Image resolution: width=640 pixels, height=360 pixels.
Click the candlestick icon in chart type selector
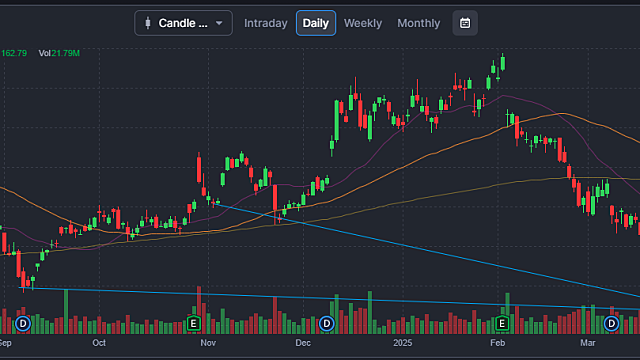click(148, 23)
